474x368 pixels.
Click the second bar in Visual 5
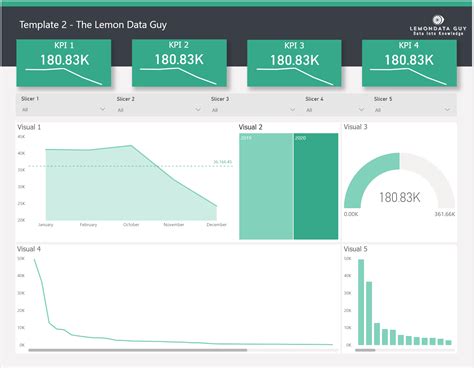tap(369, 313)
